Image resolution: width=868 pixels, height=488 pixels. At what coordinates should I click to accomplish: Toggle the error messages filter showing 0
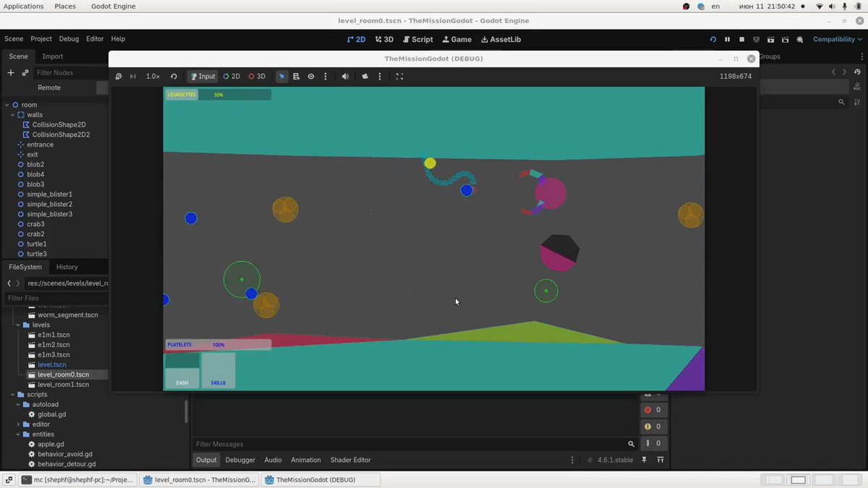[x=653, y=410]
